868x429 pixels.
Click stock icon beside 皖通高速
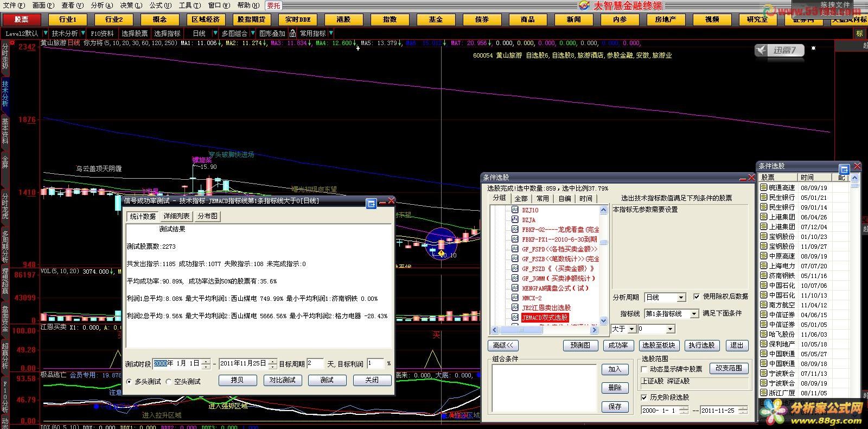point(763,187)
